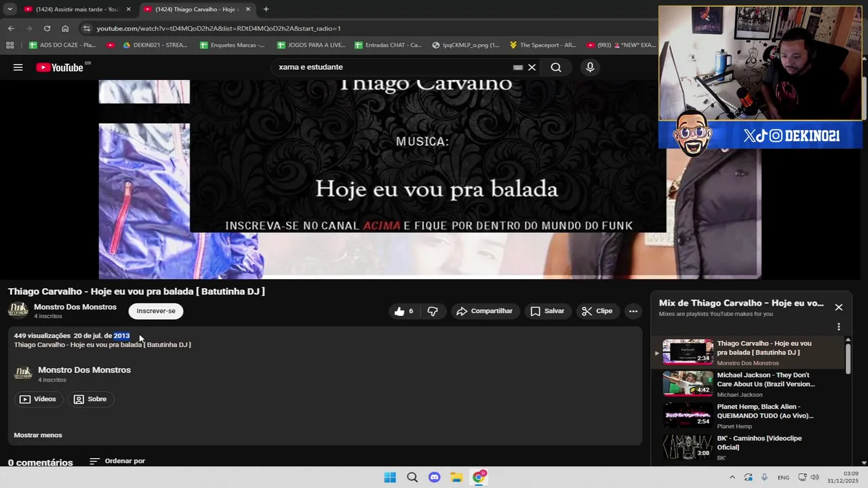
Task: Clear the search box with X icon
Action: coord(532,67)
